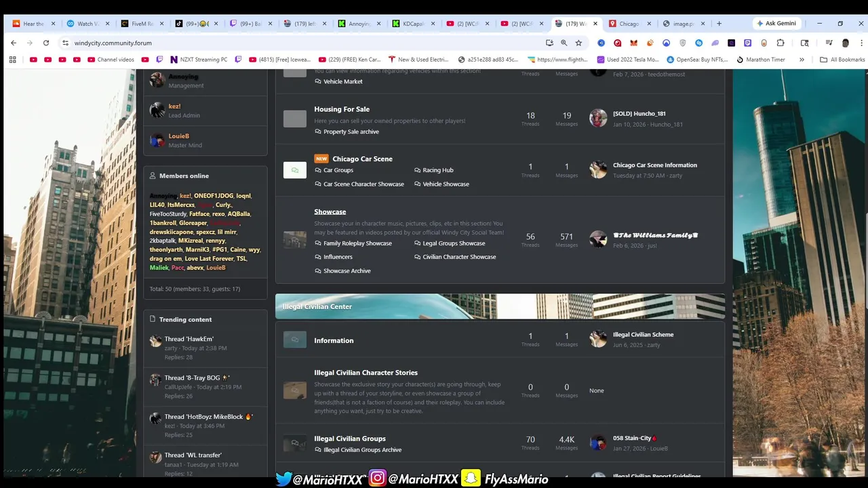Open avatar beside Thread 'HotBoyz MikeBlock'
The width and height of the screenshot is (868, 488).
tap(156, 418)
